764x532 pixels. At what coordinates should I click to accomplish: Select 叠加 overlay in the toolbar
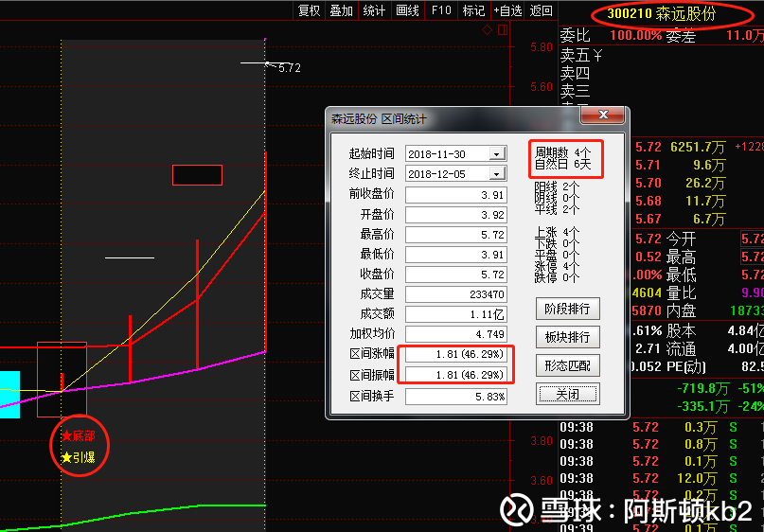[342, 10]
